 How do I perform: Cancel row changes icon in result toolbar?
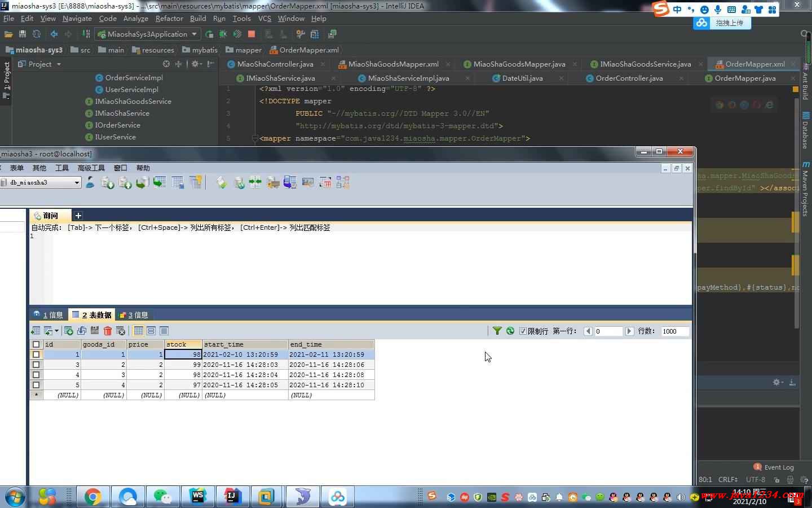tap(121, 331)
